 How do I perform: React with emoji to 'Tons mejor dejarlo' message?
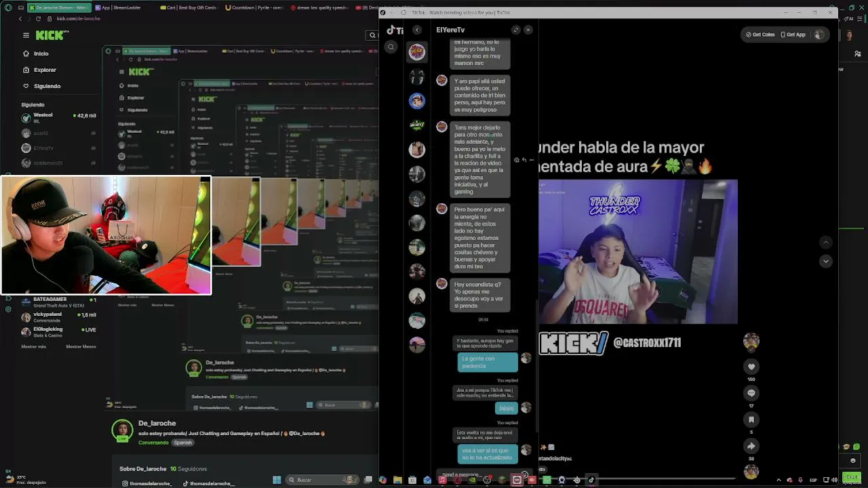(517, 160)
